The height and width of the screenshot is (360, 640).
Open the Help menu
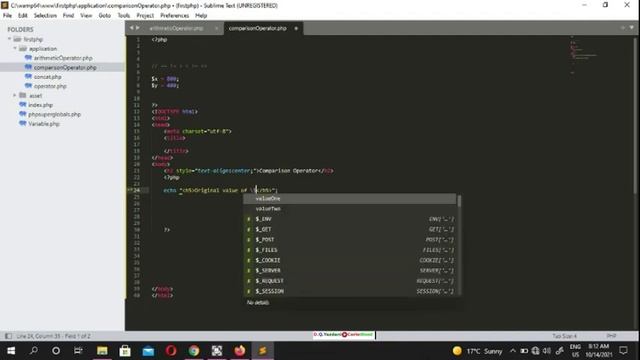coord(201,16)
